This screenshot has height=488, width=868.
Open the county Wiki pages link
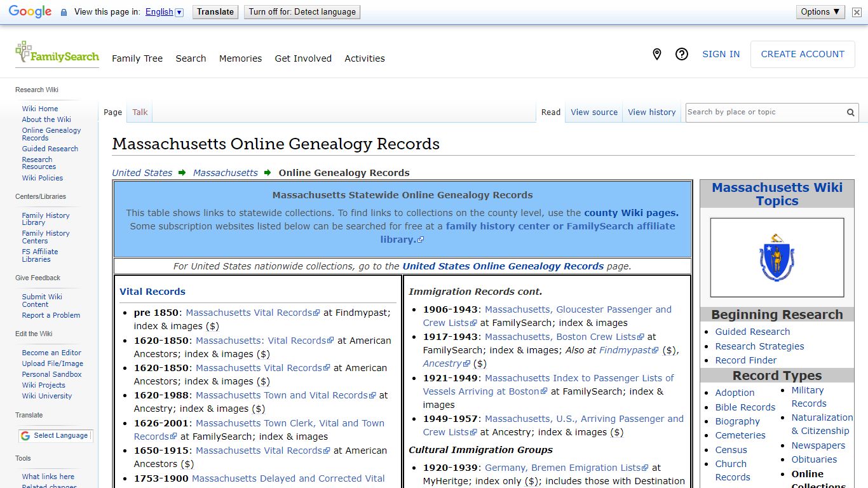point(631,213)
